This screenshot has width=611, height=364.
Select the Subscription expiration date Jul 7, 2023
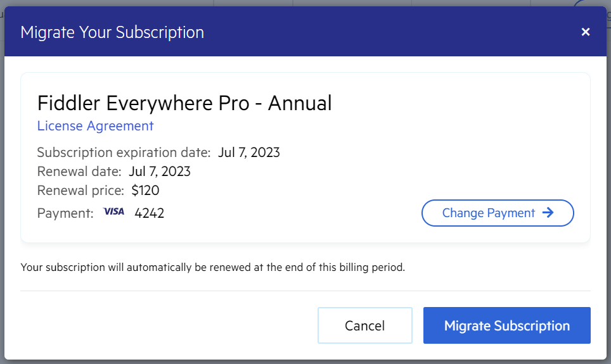(249, 153)
